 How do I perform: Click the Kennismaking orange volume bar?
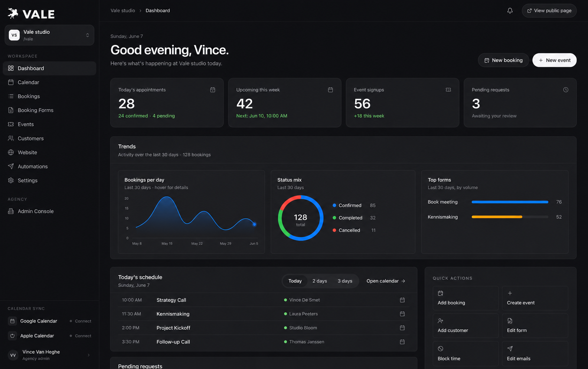497,217
